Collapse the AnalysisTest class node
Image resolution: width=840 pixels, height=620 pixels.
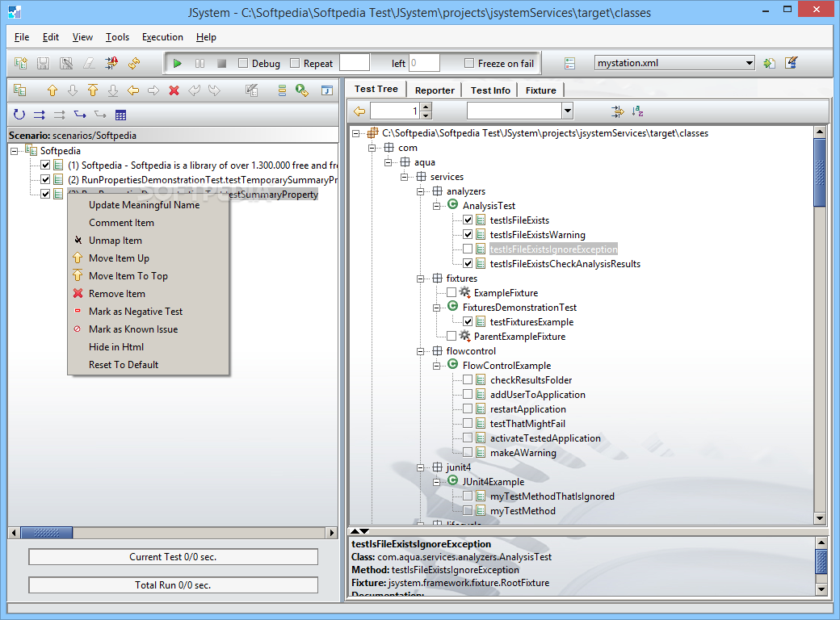[437, 206]
